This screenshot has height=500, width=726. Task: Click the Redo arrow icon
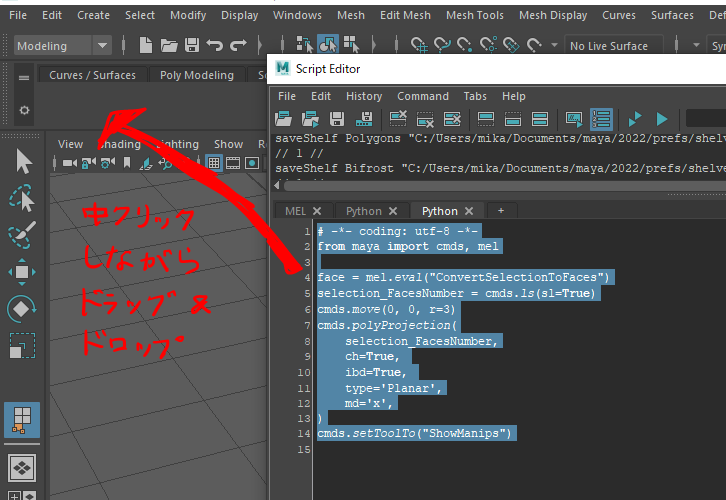coord(238,45)
